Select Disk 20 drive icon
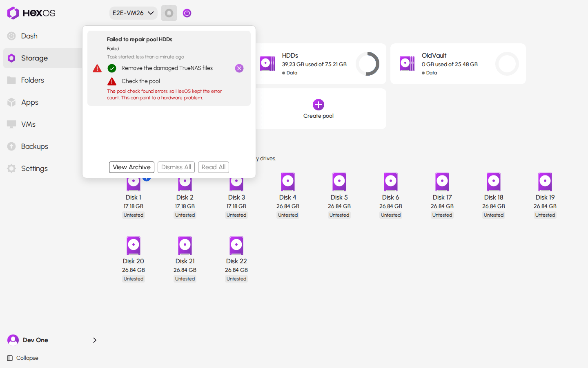The width and height of the screenshot is (588, 368). [x=134, y=246]
